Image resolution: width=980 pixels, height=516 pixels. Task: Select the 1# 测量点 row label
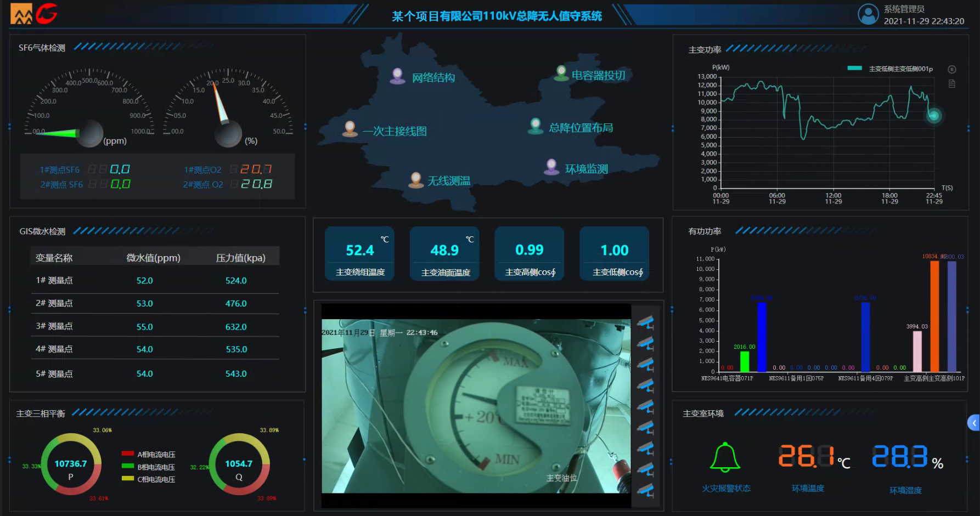pos(54,280)
